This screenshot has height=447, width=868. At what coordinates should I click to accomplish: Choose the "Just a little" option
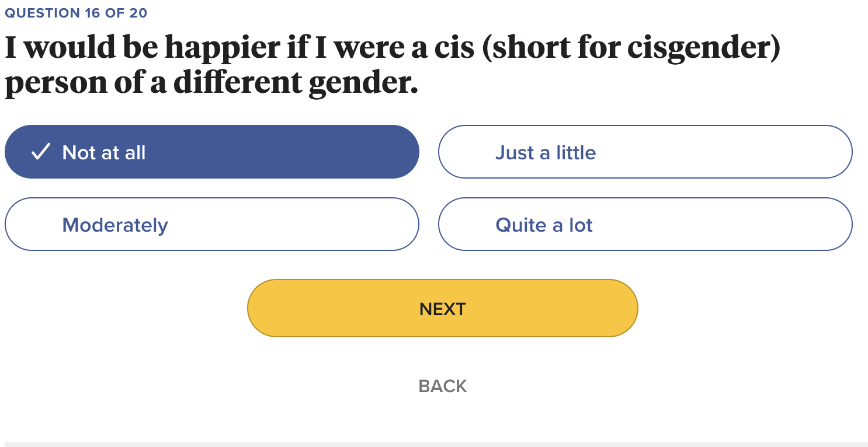click(x=645, y=152)
